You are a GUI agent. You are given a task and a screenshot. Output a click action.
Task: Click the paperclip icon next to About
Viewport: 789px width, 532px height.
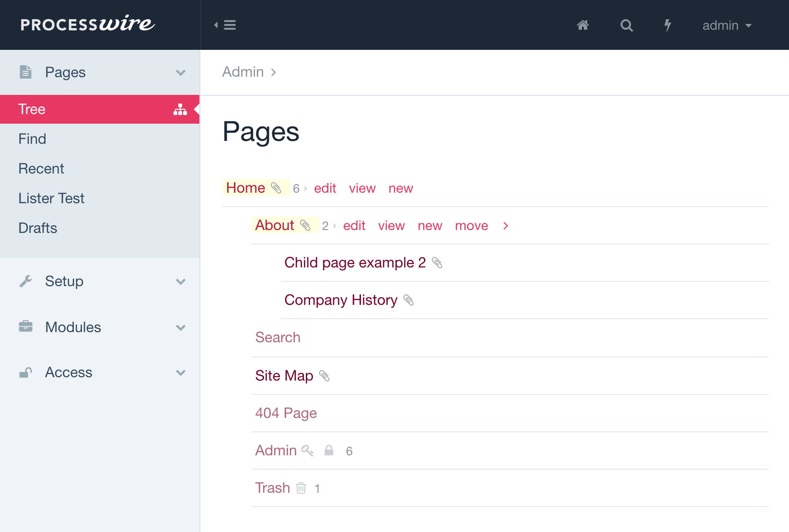[305, 225]
